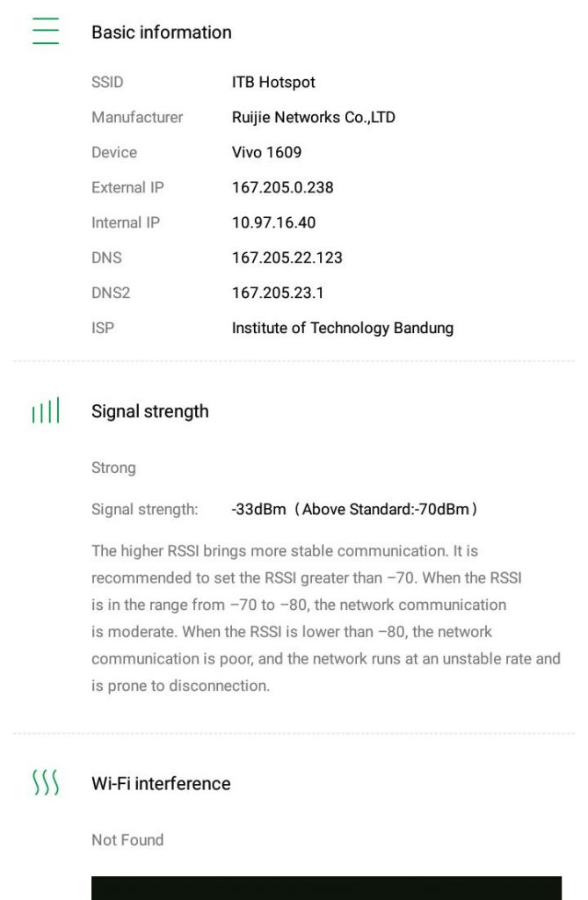Screen dimensions: 588x900
Task: Open the black chart panel at bottom
Action: [326, 888]
